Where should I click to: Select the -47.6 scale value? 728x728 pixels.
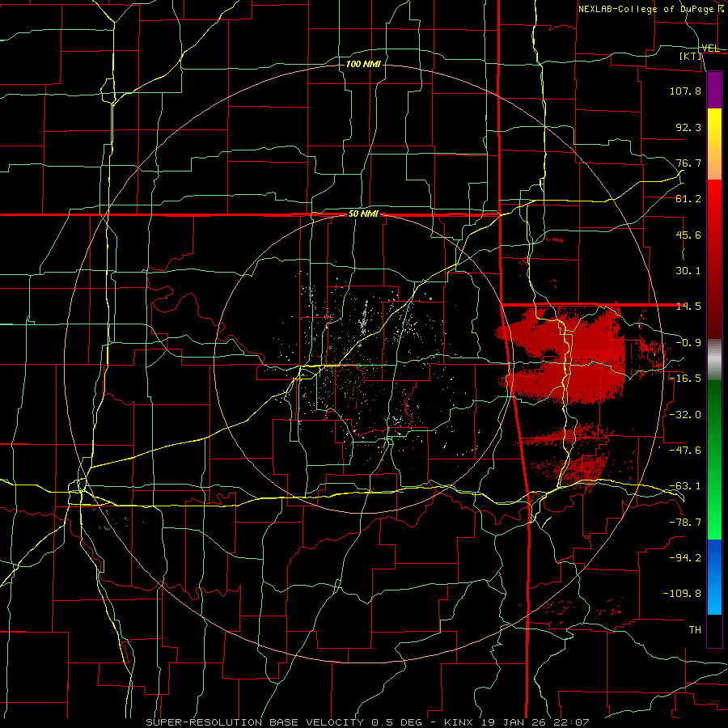[685, 451]
